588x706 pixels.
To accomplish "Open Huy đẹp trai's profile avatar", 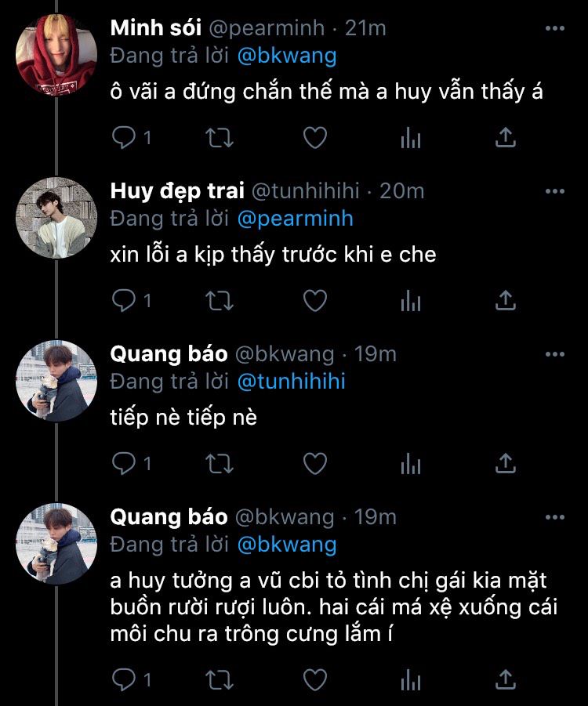I will [x=56, y=218].
